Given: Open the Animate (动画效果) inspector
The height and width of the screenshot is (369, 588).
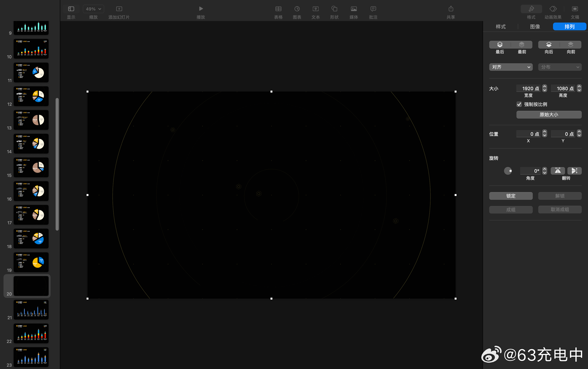Looking at the screenshot, I should [x=553, y=9].
